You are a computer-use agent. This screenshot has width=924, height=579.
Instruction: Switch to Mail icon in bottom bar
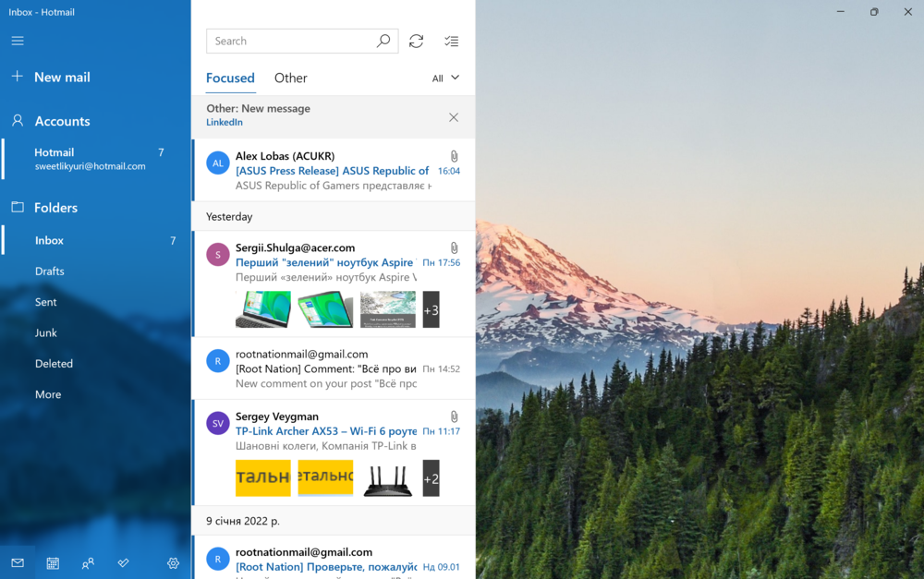pos(18,563)
